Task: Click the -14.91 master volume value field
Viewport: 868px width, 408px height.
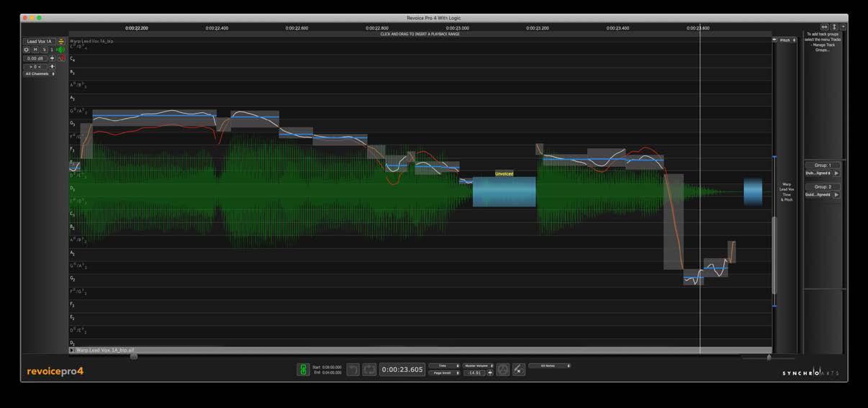Action: 474,373
